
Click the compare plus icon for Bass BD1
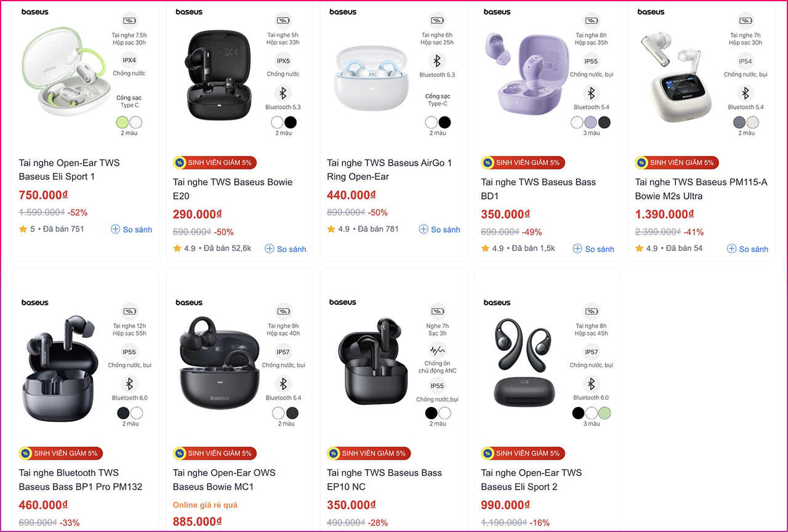pos(577,249)
